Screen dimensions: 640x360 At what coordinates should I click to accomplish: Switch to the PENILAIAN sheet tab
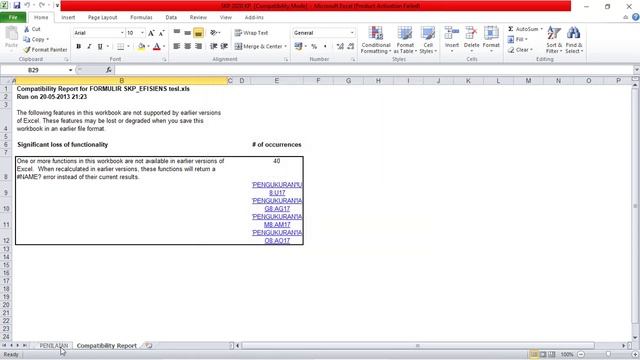[x=53, y=346]
